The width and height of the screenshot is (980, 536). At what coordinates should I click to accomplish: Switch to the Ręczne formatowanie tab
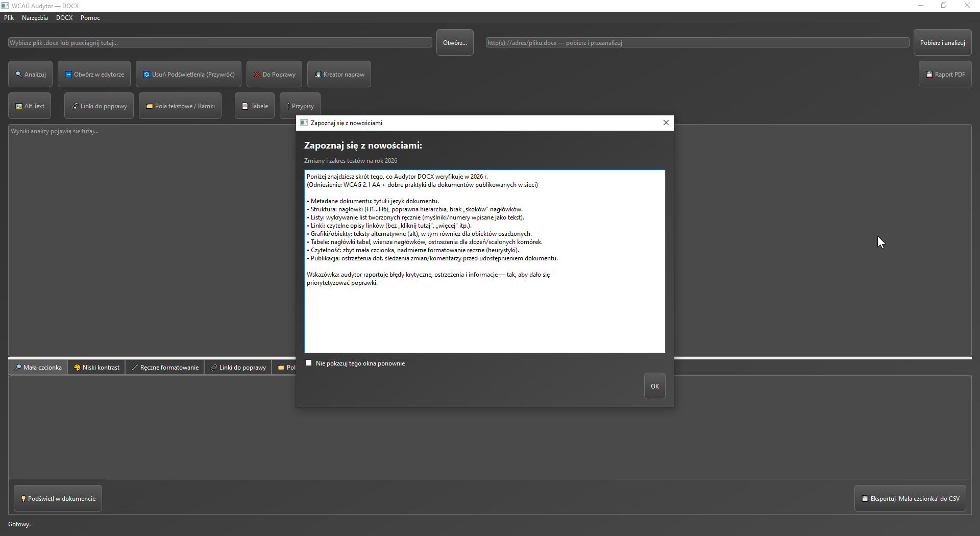[x=165, y=367]
